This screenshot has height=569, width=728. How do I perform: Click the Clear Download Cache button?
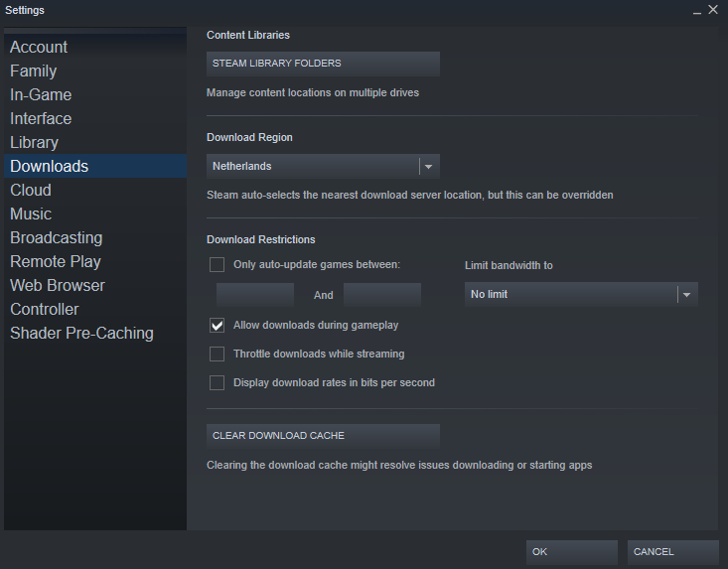pos(323,436)
